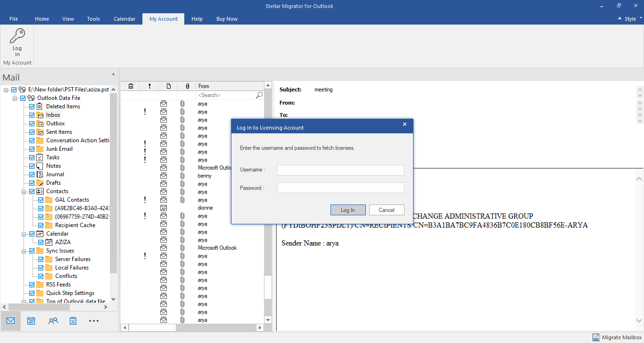The height and width of the screenshot is (343, 644).
Task: Click the Password input field
Action: [x=341, y=188]
